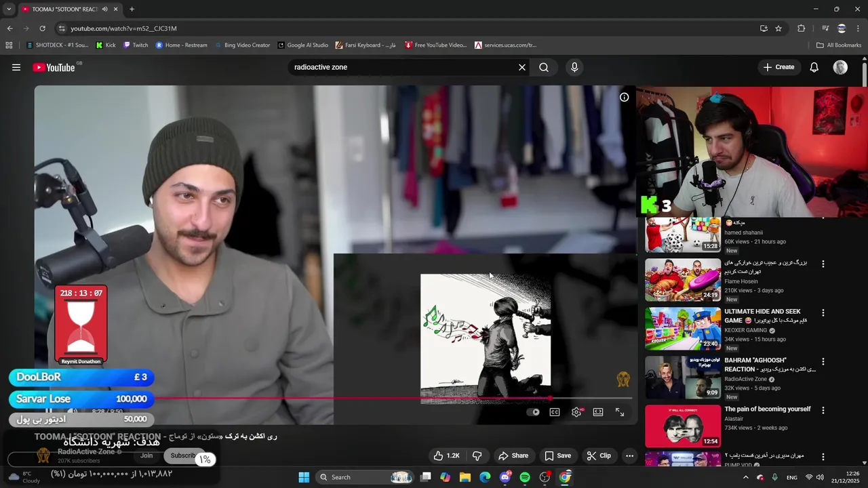Open the Home - Restream bookmark
Image resolution: width=868 pixels, height=488 pixels.
(182, 45)
